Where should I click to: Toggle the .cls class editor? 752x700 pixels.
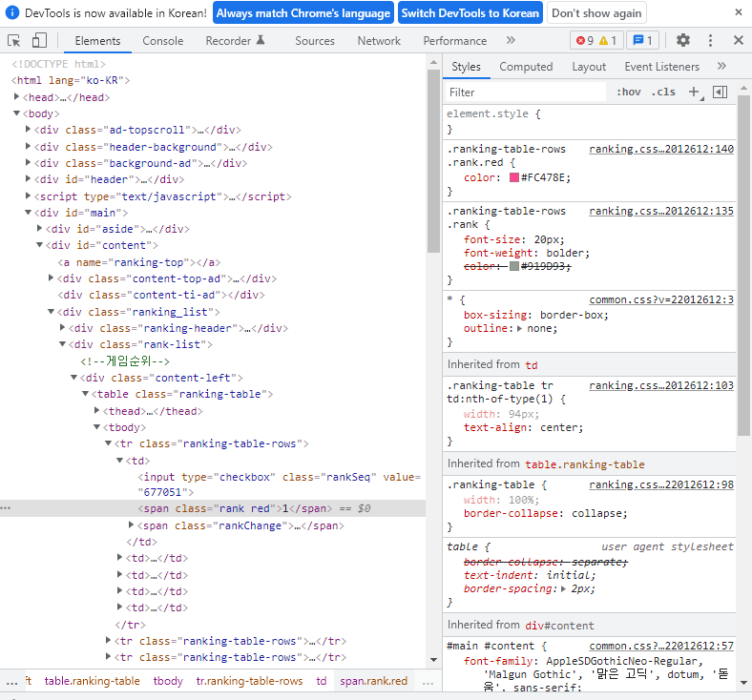tap(664, 92)
